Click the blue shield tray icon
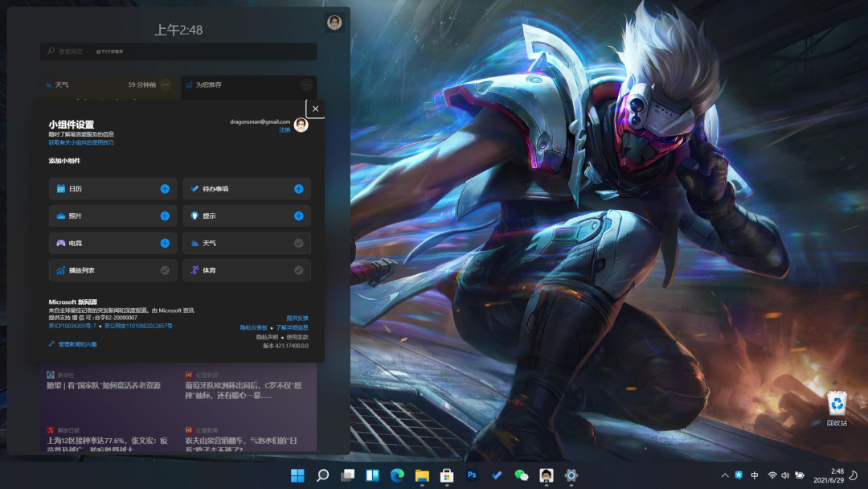The height and width of the screenshot is (489, 868). point(739,475)
